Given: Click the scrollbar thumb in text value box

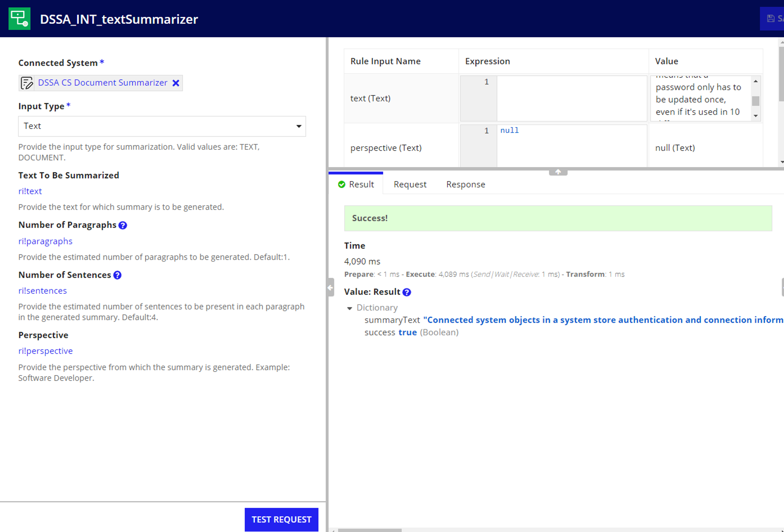Looking at the screenshot, I should tap(756, 101).
